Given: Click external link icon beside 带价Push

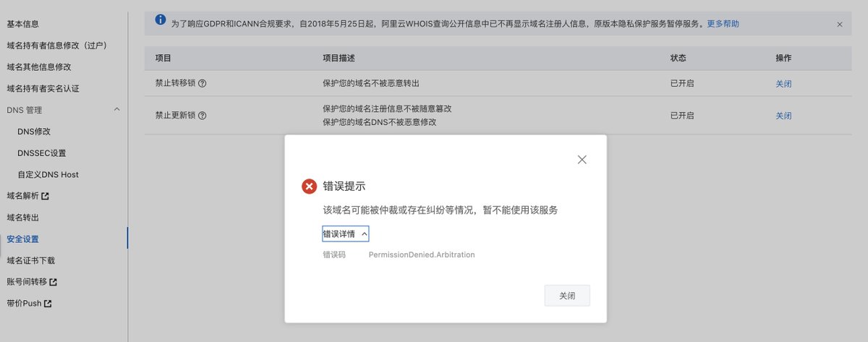Looking at the screenshot, I should coord(48,303).
